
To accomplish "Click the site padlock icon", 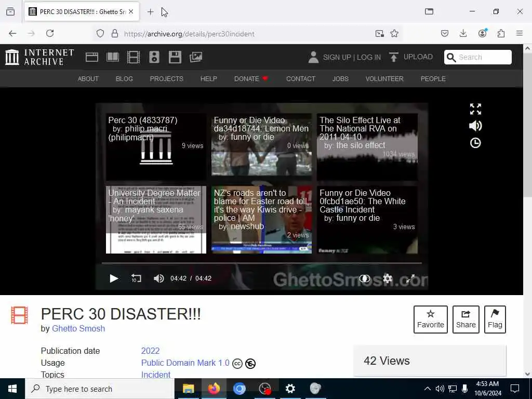I will [115, 33].
